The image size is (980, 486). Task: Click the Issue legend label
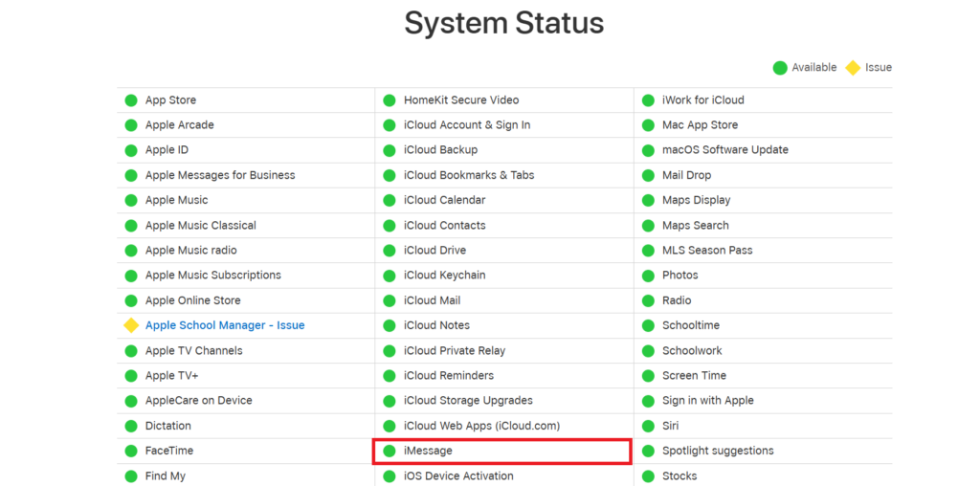click(879, 68)
